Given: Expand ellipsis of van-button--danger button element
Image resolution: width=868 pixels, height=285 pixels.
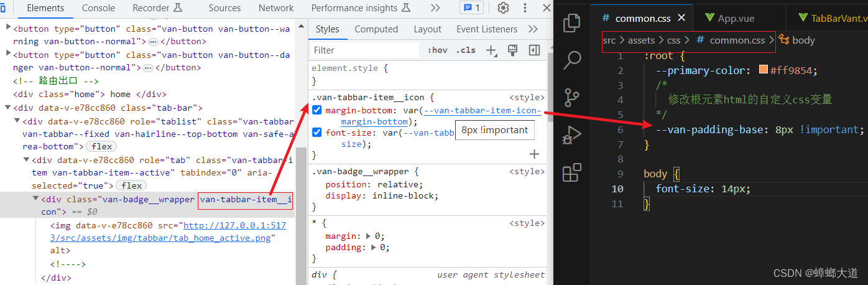Looking at the screenshot, I should 147,67.
